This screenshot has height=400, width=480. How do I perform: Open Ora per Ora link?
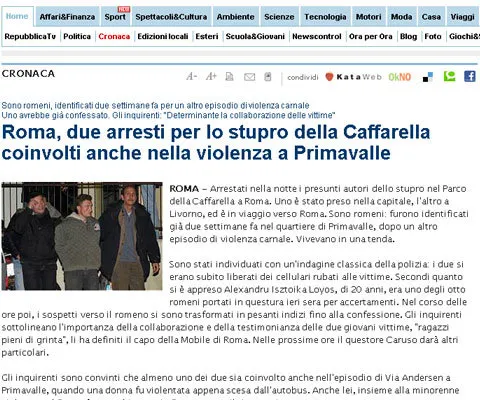click(371, 36)
